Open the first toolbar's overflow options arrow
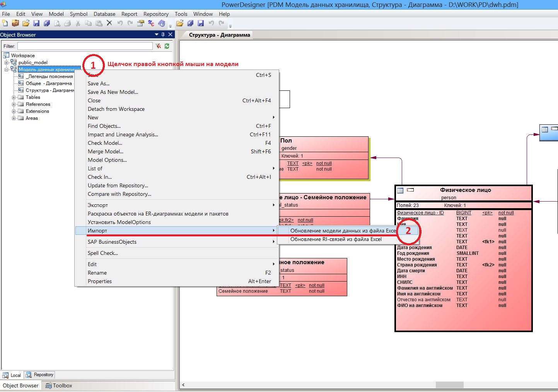The width and height of the screenshot is (558, 392). click(x=171, y=26)
